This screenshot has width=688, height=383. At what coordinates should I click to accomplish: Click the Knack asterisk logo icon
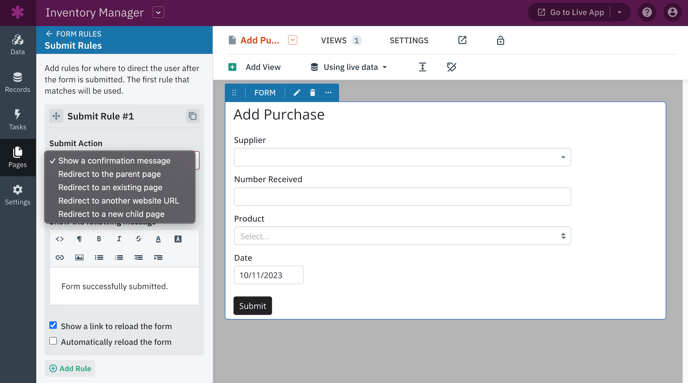click(x=18, y=12)
